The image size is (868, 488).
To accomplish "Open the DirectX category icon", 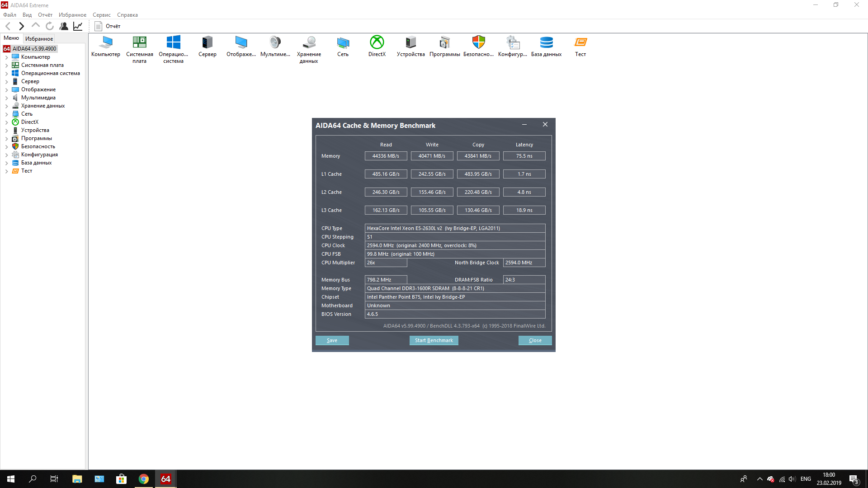I will click(377, 43).
